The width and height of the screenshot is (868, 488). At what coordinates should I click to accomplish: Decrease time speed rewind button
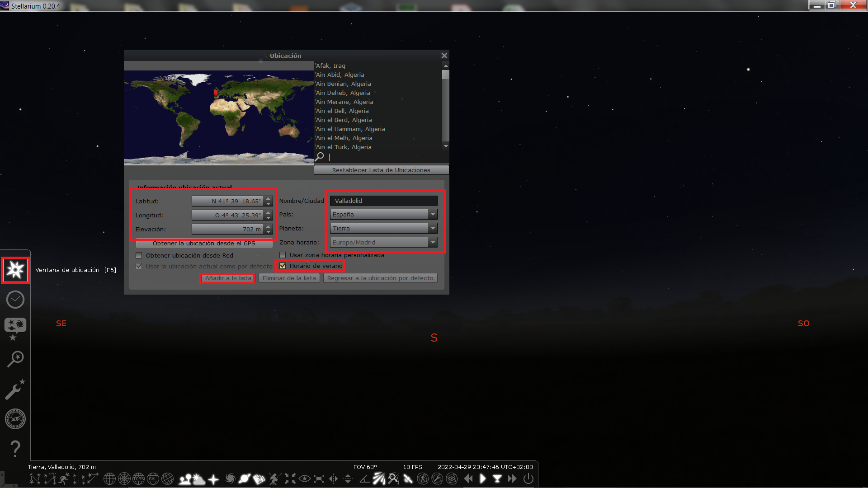[468, 479]
